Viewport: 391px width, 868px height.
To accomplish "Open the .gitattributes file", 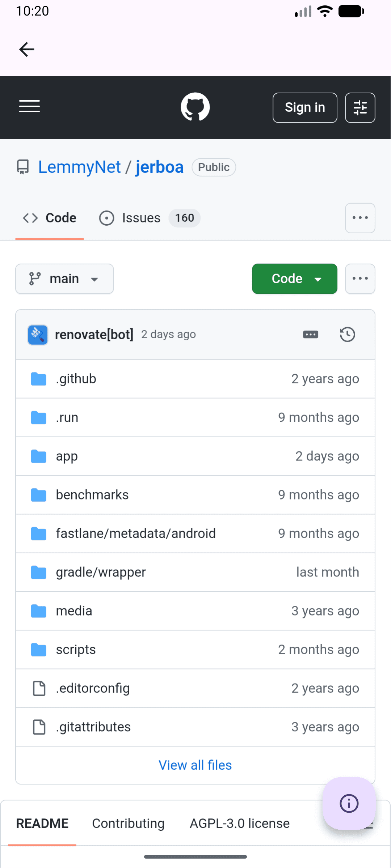I will tap(93, 727).
